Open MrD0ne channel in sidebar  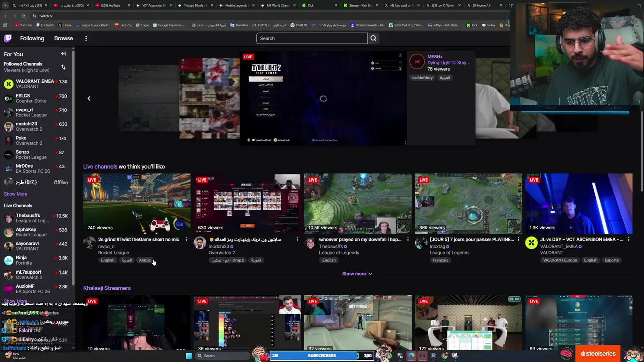(x=36, y=169)
